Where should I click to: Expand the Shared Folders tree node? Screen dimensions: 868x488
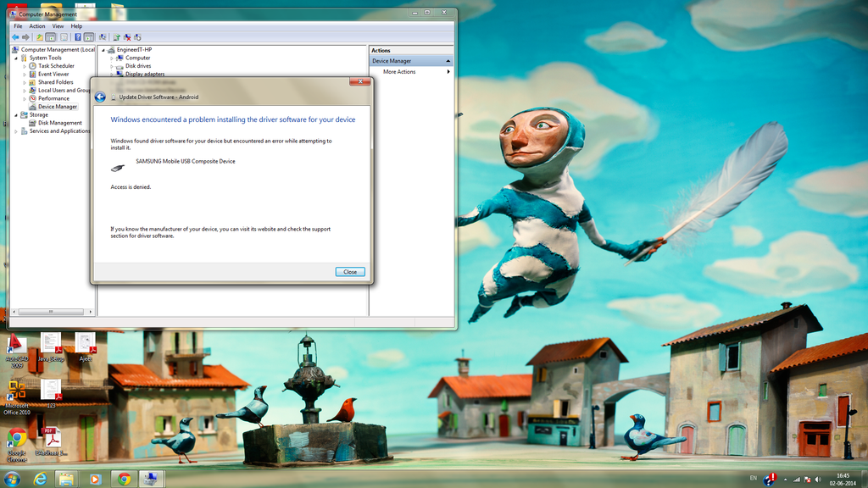pos(25,82)
